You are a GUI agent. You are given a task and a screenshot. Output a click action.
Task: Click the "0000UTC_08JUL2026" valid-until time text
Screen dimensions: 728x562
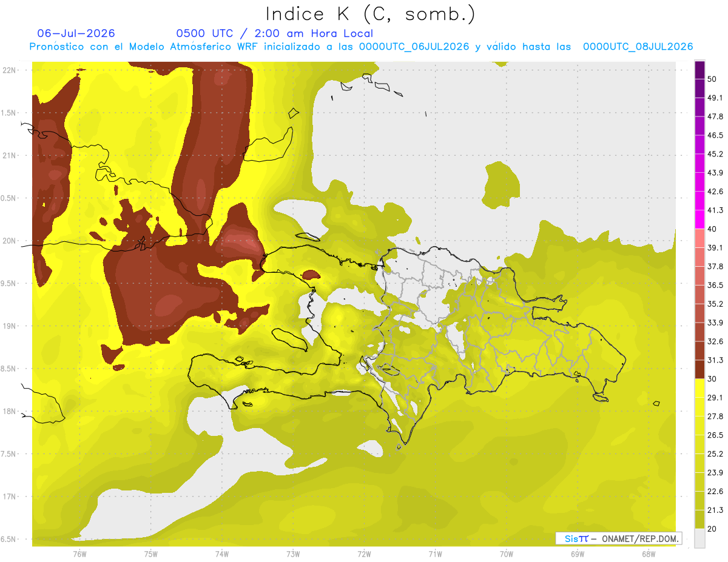638,47
